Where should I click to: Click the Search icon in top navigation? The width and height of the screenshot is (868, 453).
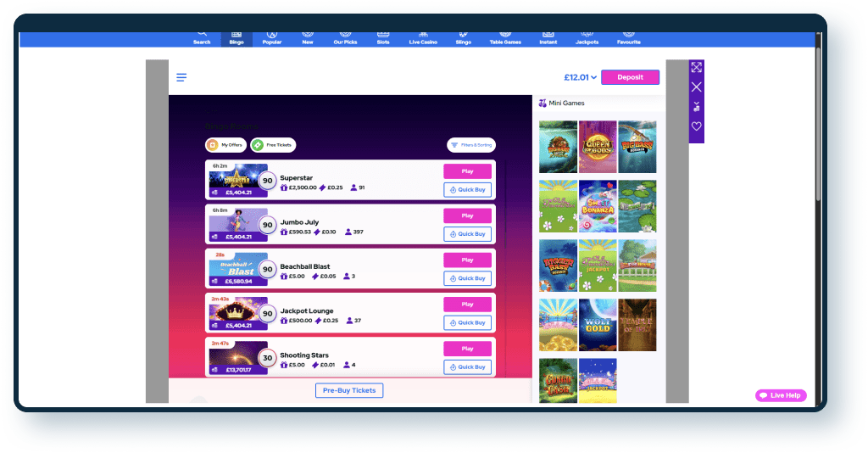(202, 38)
